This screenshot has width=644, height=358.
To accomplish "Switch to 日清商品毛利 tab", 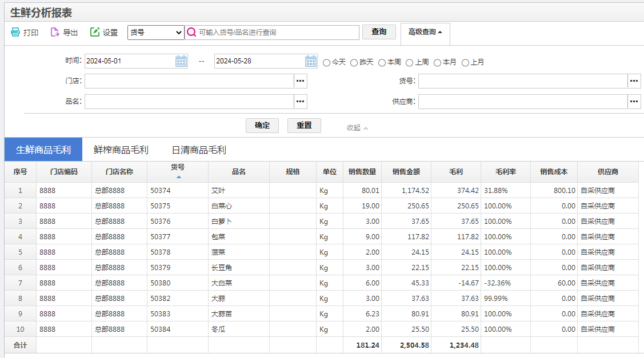I will coord(199,150).
